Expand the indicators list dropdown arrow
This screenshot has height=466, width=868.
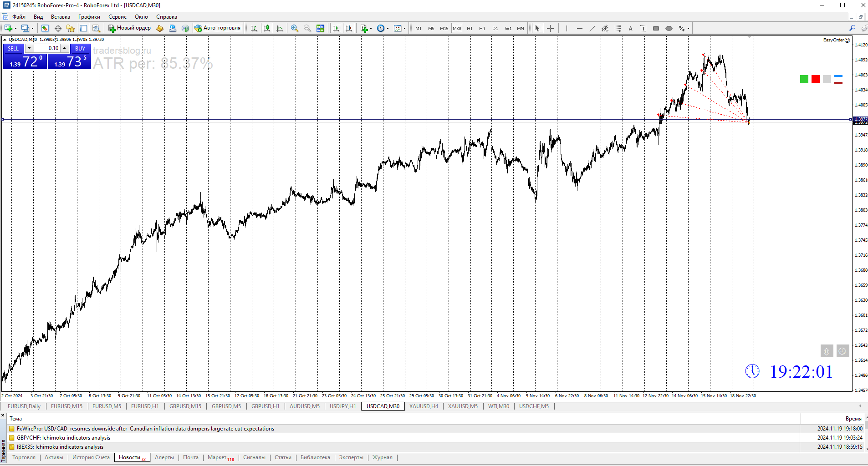click(371, 28)
